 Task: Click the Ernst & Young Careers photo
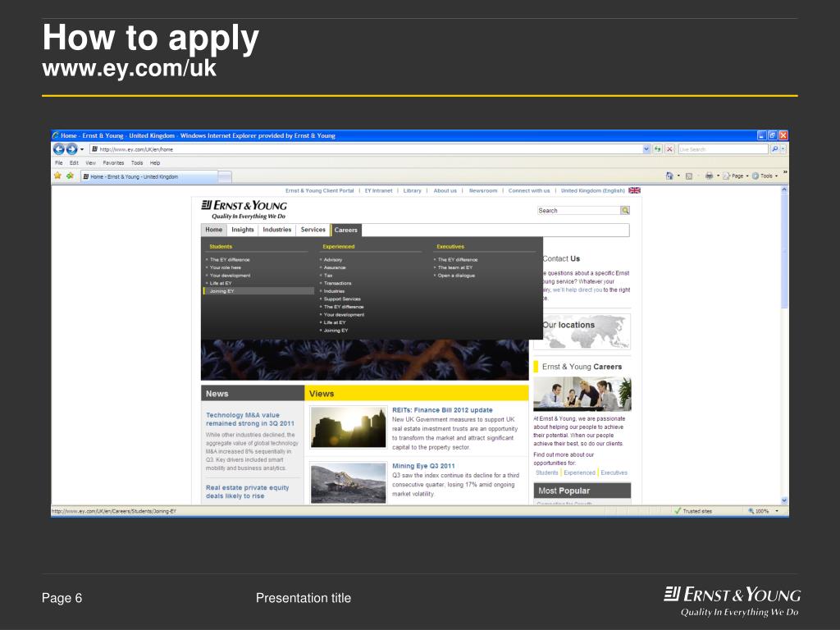click(582, 394)
